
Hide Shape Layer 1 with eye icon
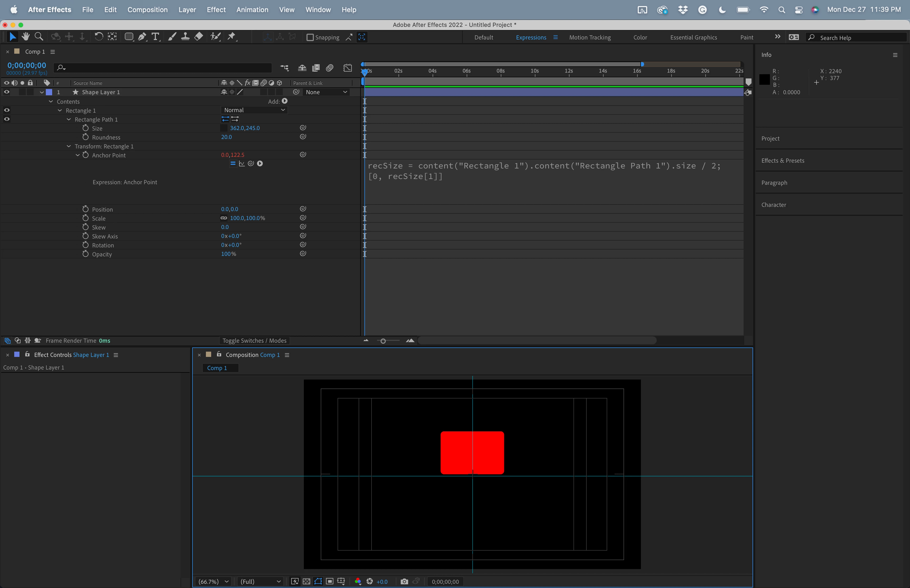(x=7, y=92)
